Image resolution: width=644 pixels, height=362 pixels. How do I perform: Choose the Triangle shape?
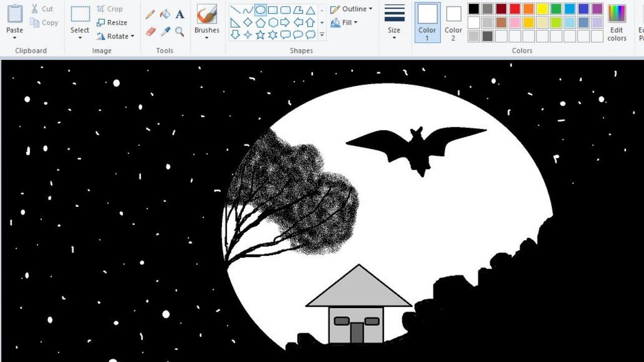tap(310, 10)
